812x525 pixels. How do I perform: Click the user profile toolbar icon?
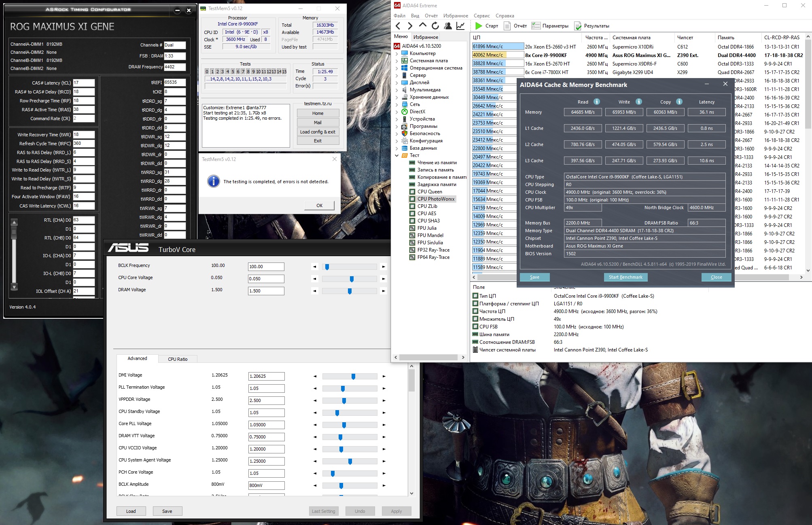[x=448, y=26]
